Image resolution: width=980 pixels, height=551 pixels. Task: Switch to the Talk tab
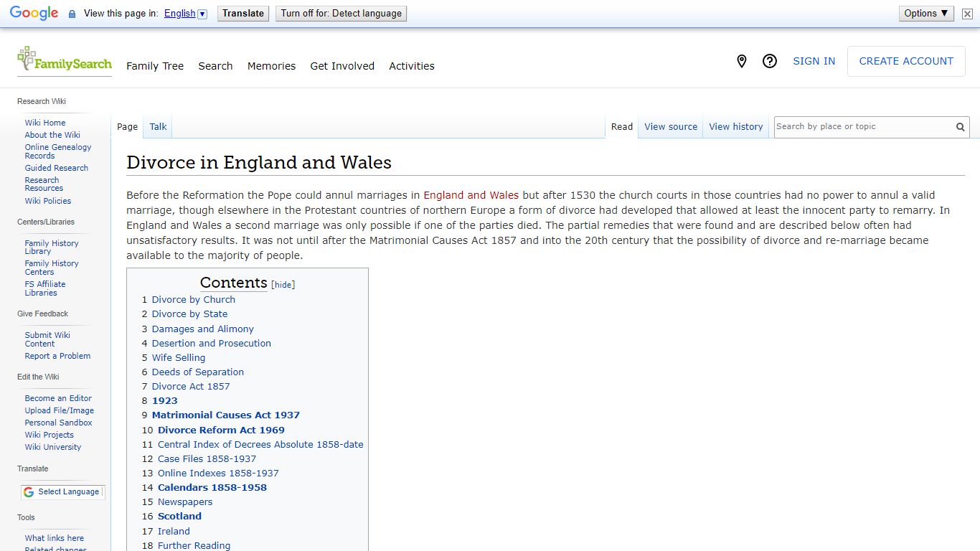pos(158,127)
